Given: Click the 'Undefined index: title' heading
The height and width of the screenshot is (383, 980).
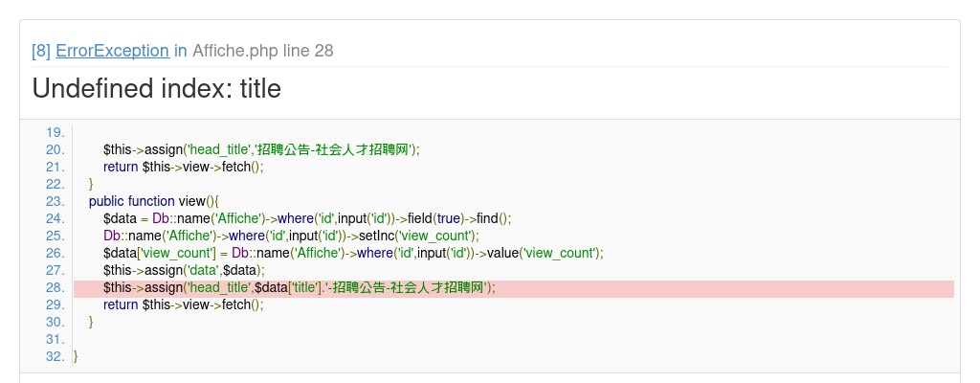Looking at the screenshot, I should [157, 89].
